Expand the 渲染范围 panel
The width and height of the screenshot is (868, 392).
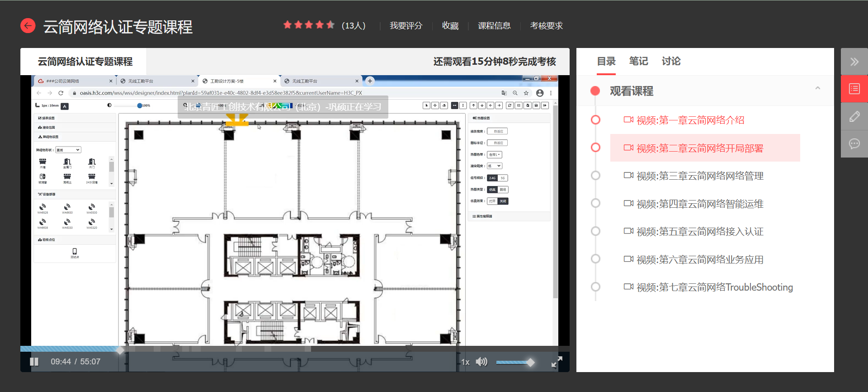pos(75,128)
